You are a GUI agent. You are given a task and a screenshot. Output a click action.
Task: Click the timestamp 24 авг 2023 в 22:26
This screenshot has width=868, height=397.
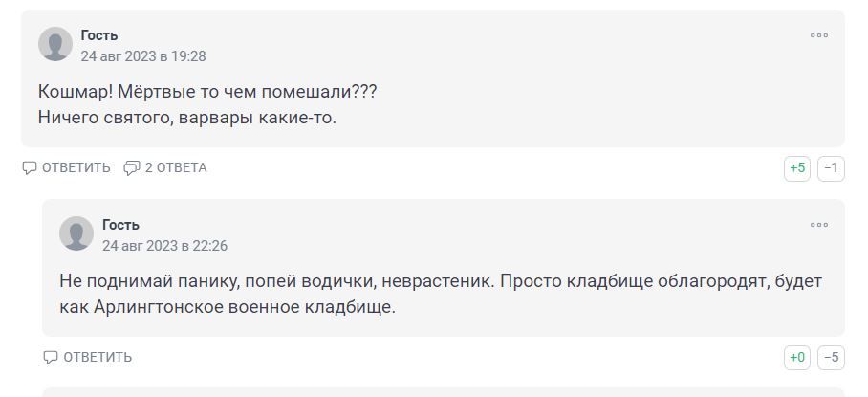pyautogui.click(x=164, y=246)
